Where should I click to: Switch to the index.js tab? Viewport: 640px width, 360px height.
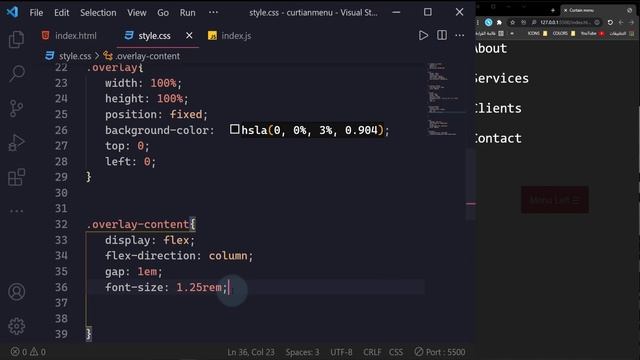click(x=230, y=36)
